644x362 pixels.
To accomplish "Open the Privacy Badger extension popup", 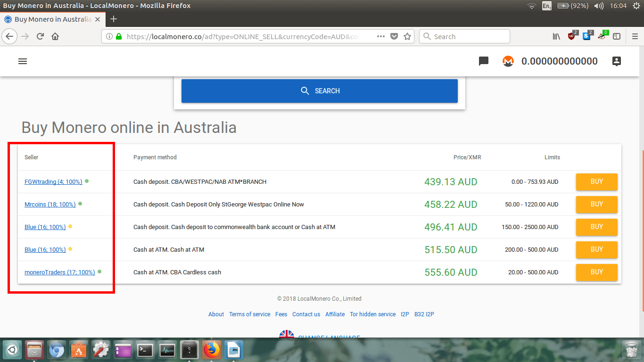I will pyautogui.click(x=603, y=36).
